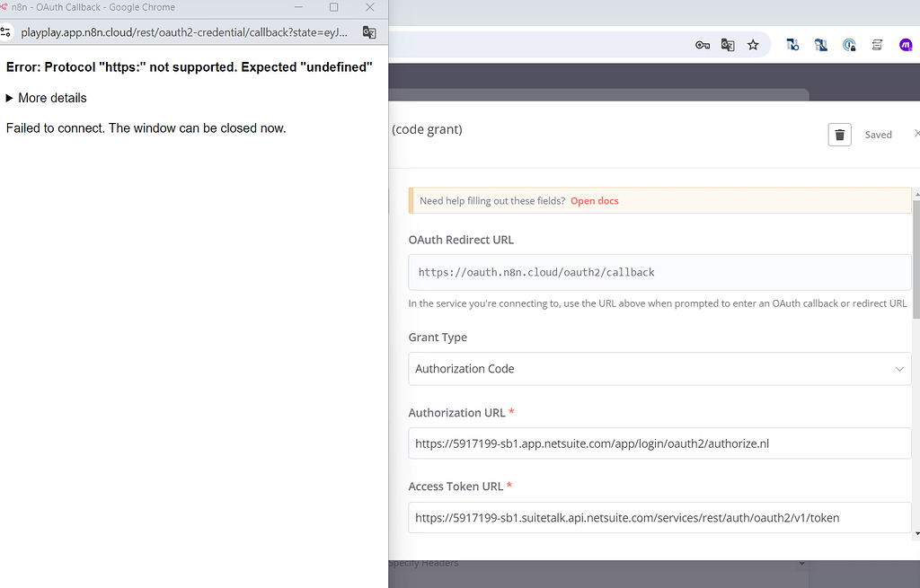This screenshot has width=920, height=588.
Task: Click the scrollbar down arrow in credential dialog
Action: 916,533
